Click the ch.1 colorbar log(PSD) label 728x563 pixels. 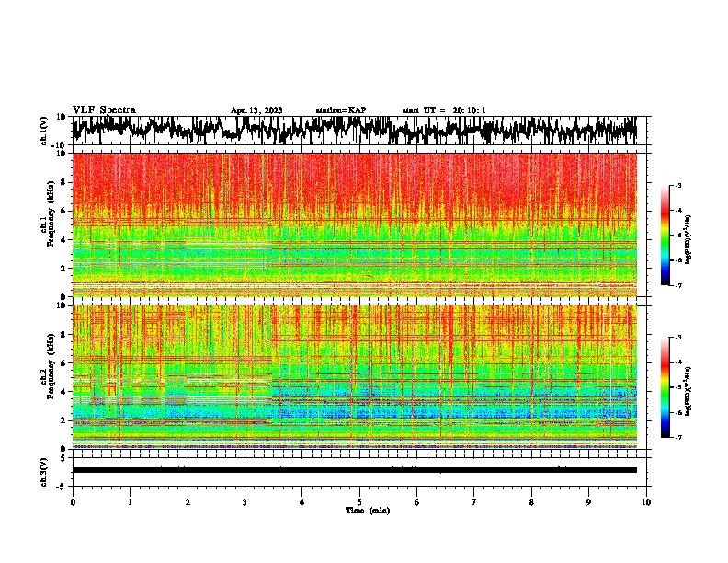point(688,240)
